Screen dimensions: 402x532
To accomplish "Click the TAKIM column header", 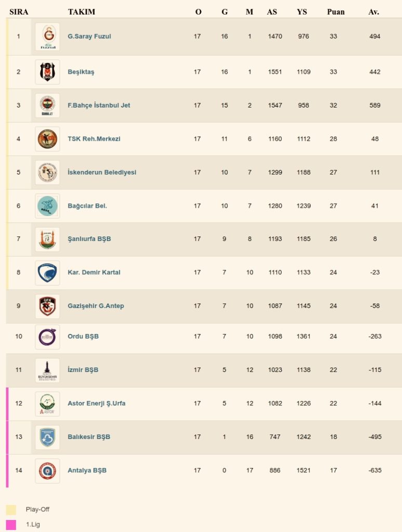I will (x=82, y=12).
